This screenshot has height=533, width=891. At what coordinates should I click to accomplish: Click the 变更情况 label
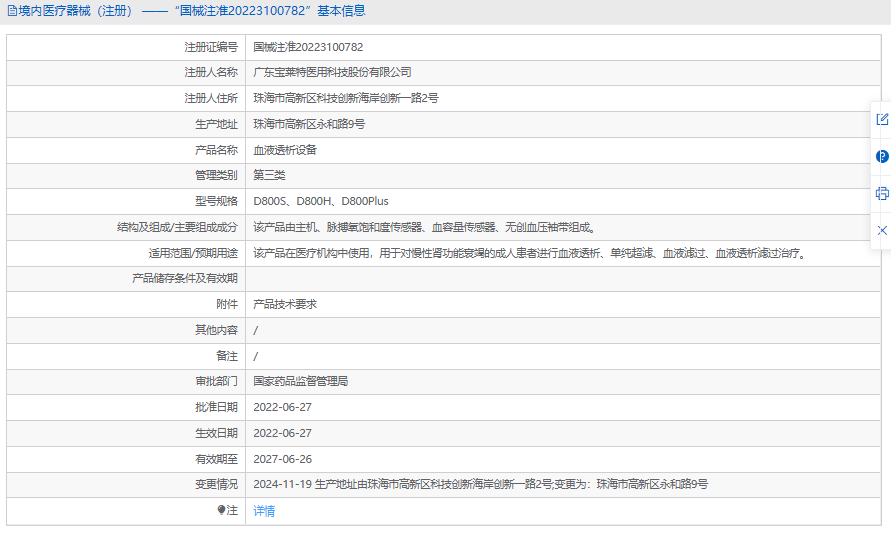click(x=216, y=484)
